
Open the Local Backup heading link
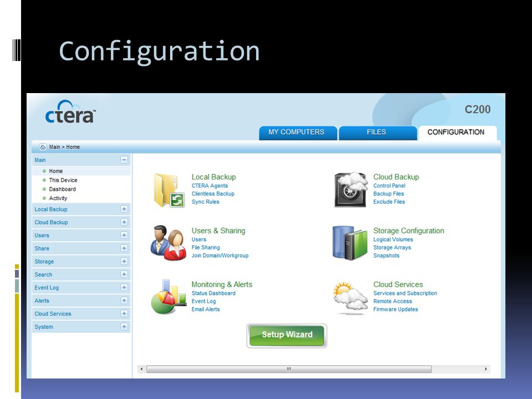pyautogui.click(x=213, y=177)
